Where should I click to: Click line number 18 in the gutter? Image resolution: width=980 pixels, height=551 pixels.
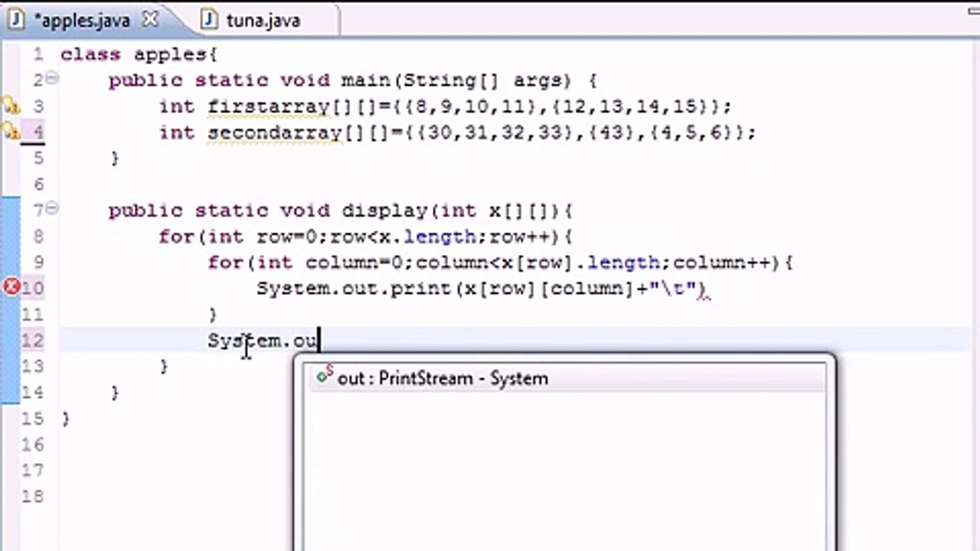[x=32, y=497]
